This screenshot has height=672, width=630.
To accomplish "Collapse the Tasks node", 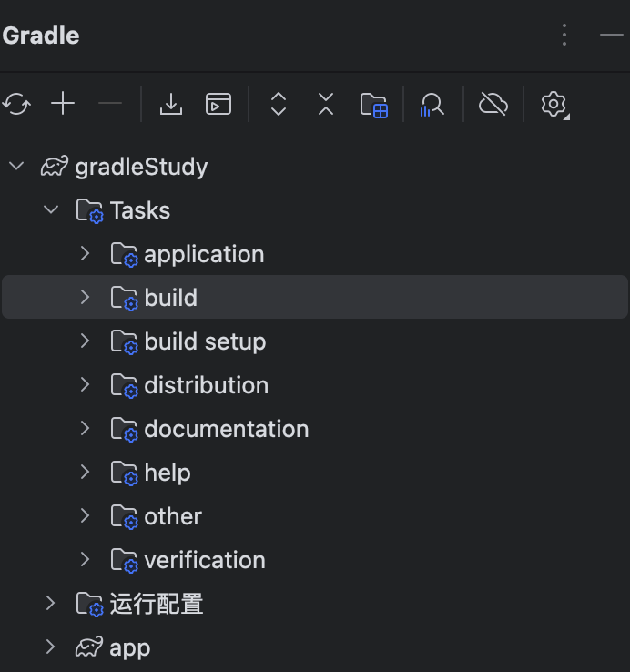I will (51, 209).
